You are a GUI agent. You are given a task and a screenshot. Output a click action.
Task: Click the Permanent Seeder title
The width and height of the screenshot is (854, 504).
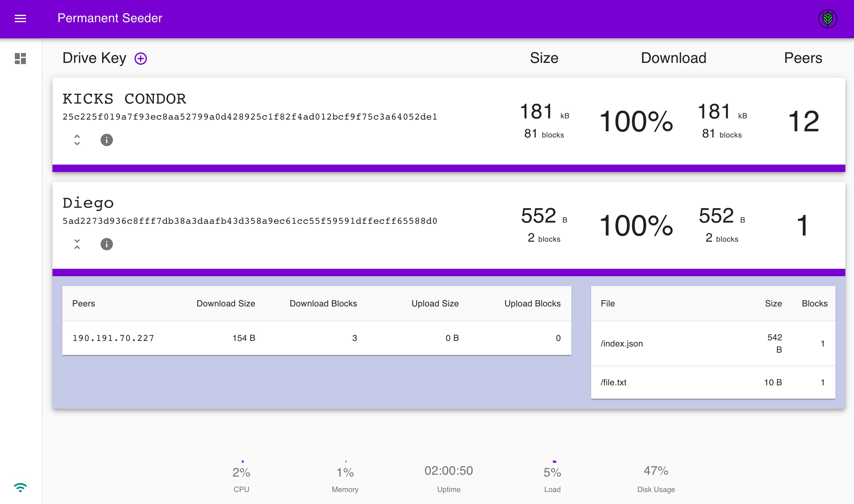point(110,18)
